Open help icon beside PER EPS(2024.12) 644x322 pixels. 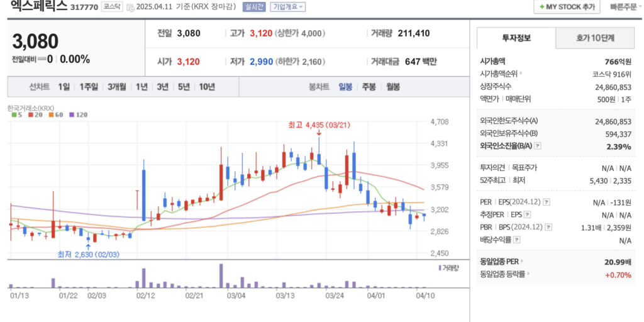pyautogui.click(x=546, y=202)
